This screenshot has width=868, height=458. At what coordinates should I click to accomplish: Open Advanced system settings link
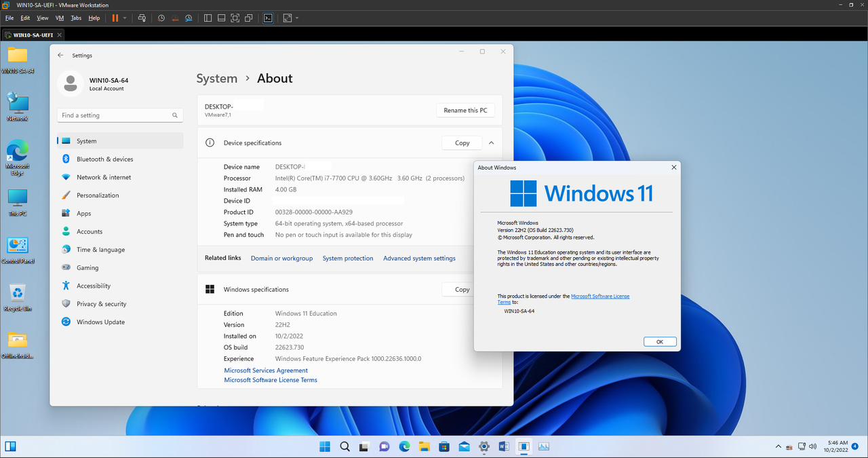tap(419, 259)
